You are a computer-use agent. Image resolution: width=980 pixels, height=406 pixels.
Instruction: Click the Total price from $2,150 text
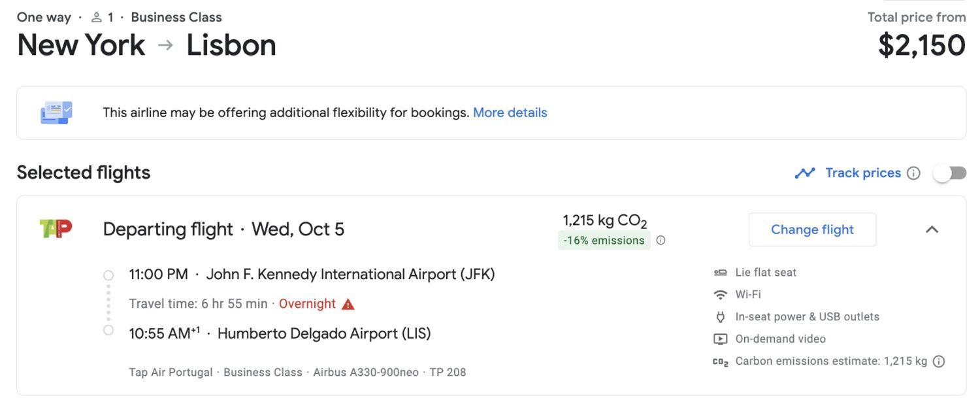[917, 33]
